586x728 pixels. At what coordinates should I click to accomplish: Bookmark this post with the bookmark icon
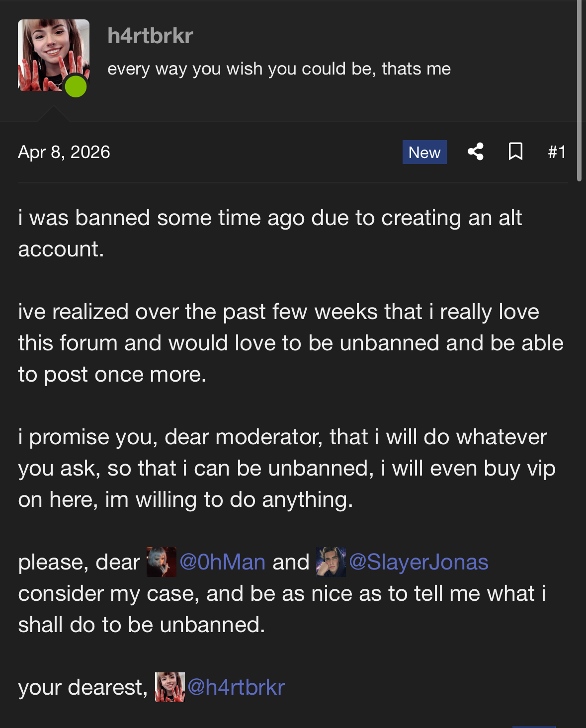(x=515, y=152)
